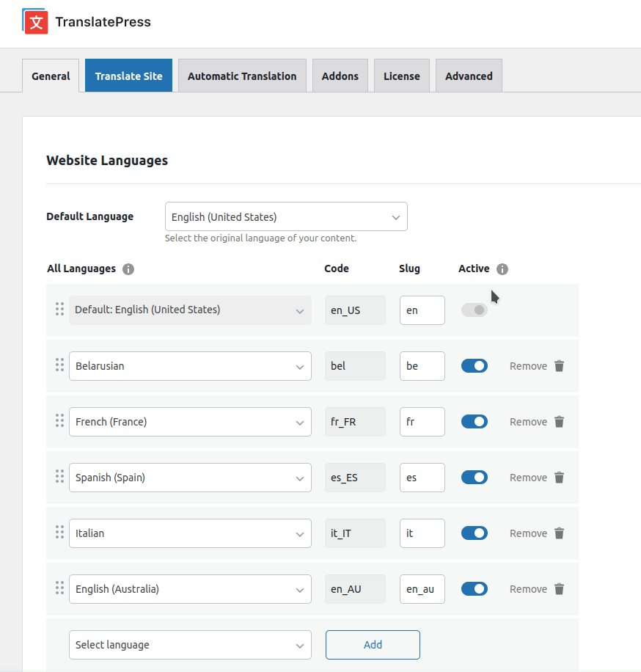Image resolution: width=641 pixels, height=672 pixels.
Task: Edit the French slug field 'fr'
Action: coord(422,422)
